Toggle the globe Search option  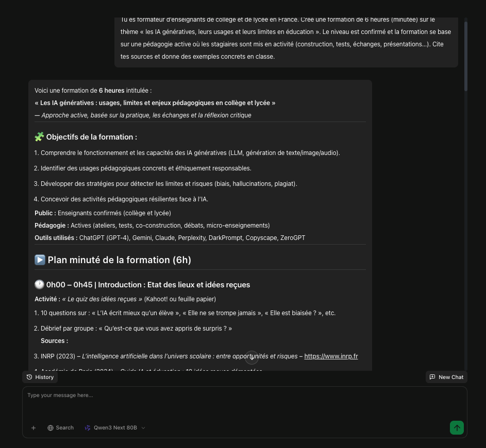(60, 428)
